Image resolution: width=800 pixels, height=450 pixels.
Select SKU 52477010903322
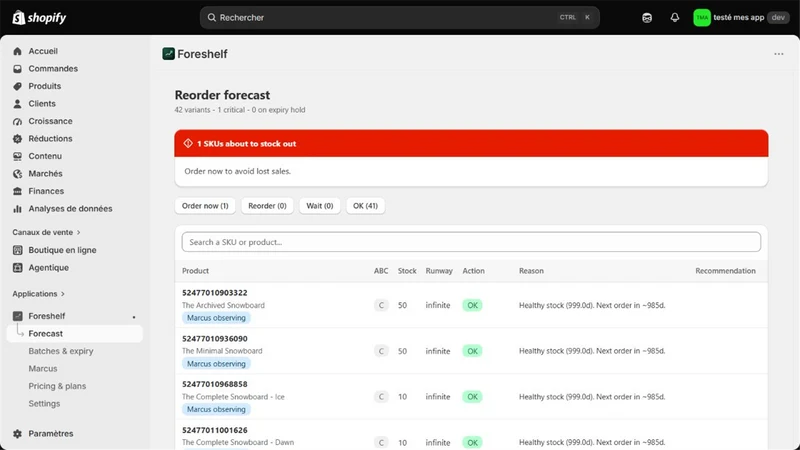click(x=215, y=293)
